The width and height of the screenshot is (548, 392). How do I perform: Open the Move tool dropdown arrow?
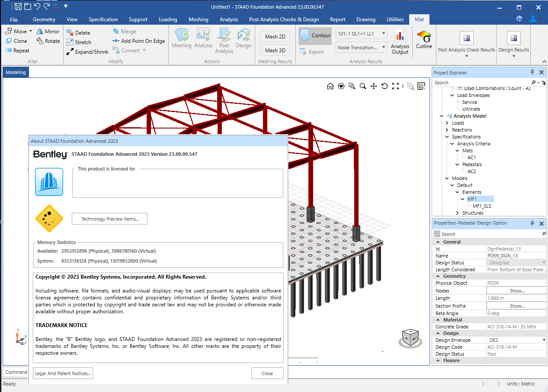click(31, 31)
